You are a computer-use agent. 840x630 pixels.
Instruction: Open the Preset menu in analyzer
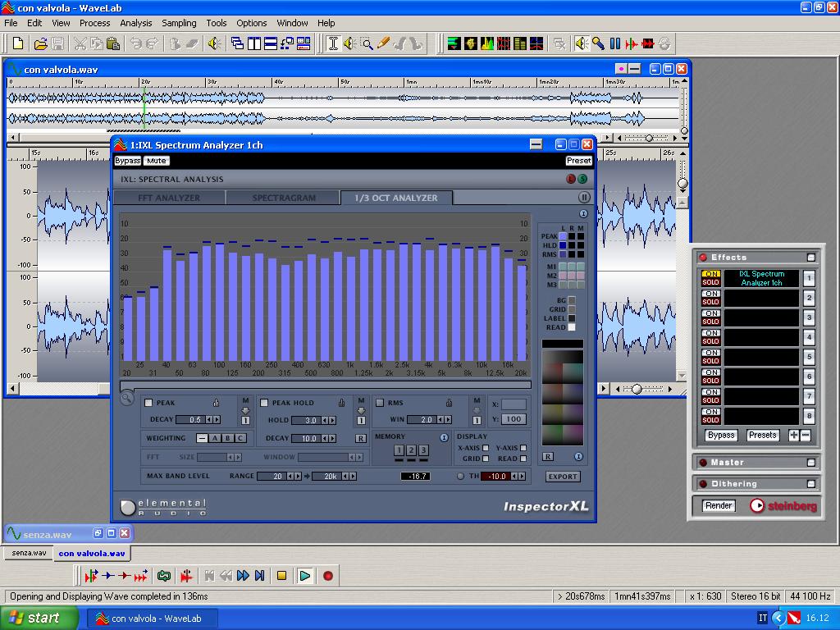click(x=578, y=161)
